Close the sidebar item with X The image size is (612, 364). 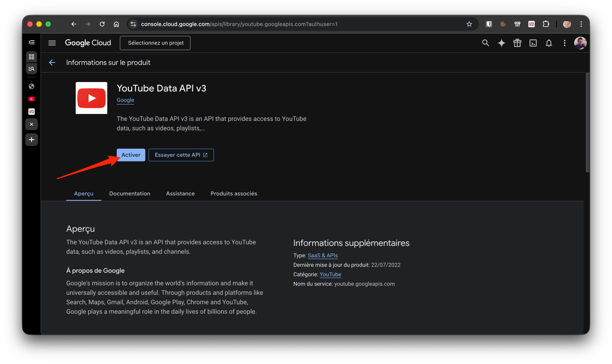[32, 124]
